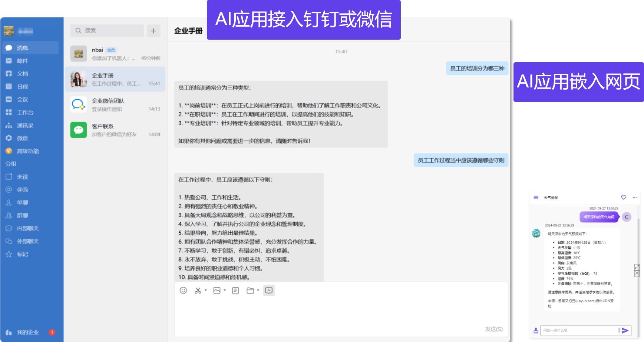Switch to the 未读 unread messages filter
This screenshot has height=342, width=644.
coord(22,177)
